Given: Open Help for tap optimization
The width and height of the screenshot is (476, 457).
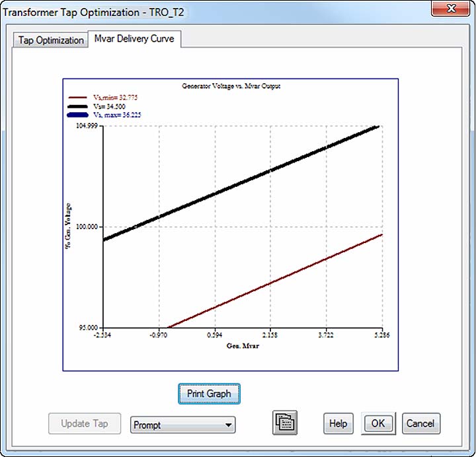Looking at the screenshot, I should pos(338,424).
